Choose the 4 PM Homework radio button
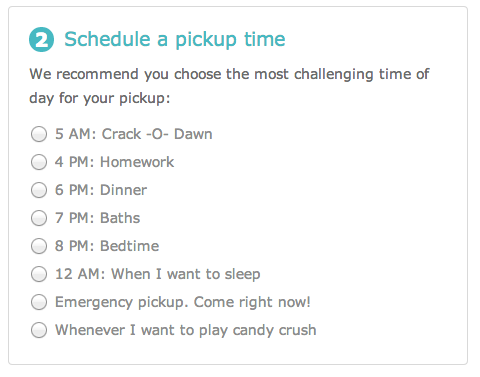 [39, 162]
